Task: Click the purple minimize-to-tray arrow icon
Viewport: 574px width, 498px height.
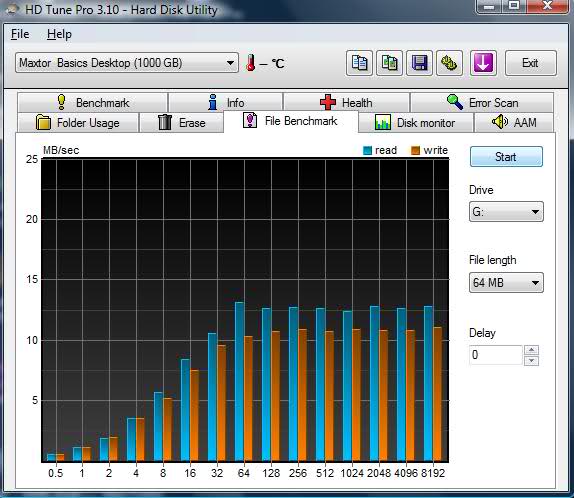Action: click(x=483, y=63)
